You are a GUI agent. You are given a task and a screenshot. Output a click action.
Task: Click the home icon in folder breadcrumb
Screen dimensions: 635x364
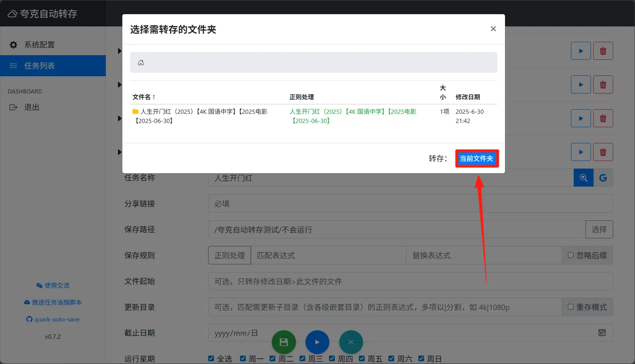(141, 62)
